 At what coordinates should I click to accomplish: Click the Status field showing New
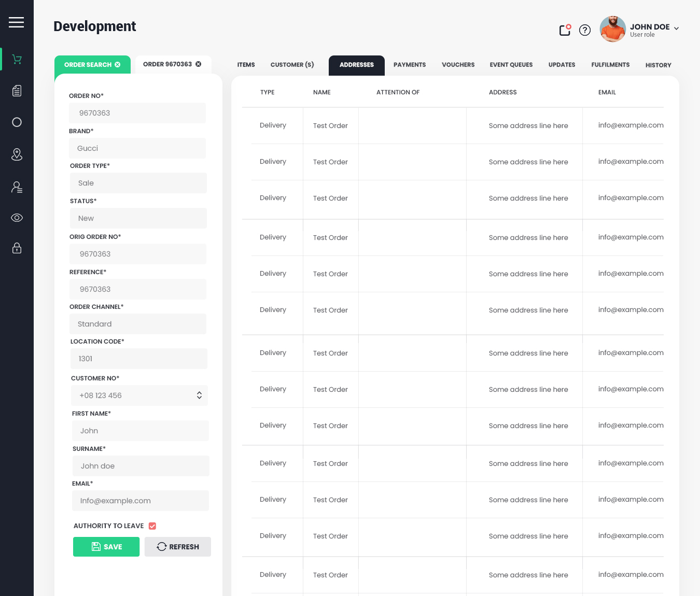click(x=138, y=218)
